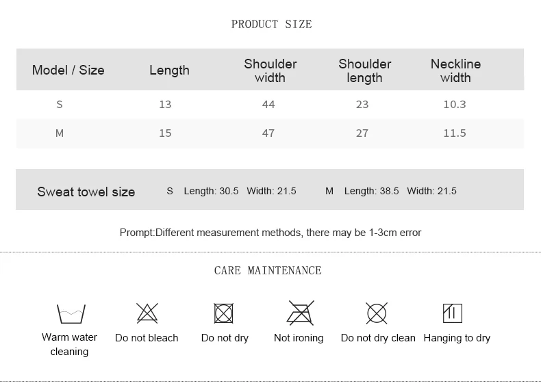
Task: Click the PRODUCT SIZE heading
Action: pos(272,24)
